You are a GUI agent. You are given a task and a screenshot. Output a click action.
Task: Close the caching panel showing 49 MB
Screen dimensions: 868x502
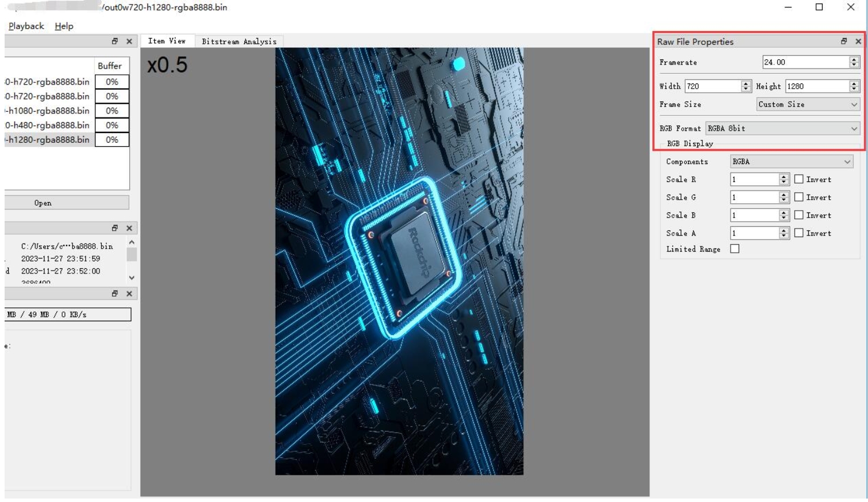(x=129, y=294)
